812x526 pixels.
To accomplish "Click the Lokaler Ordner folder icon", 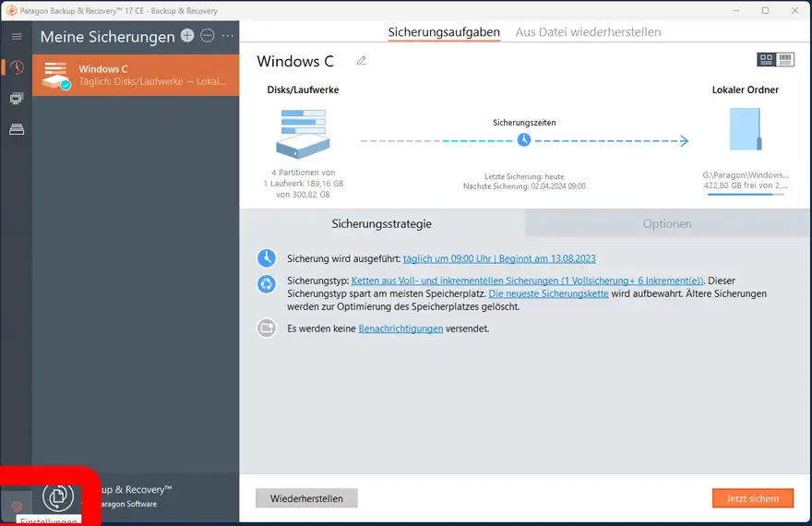I will point(746,129).
